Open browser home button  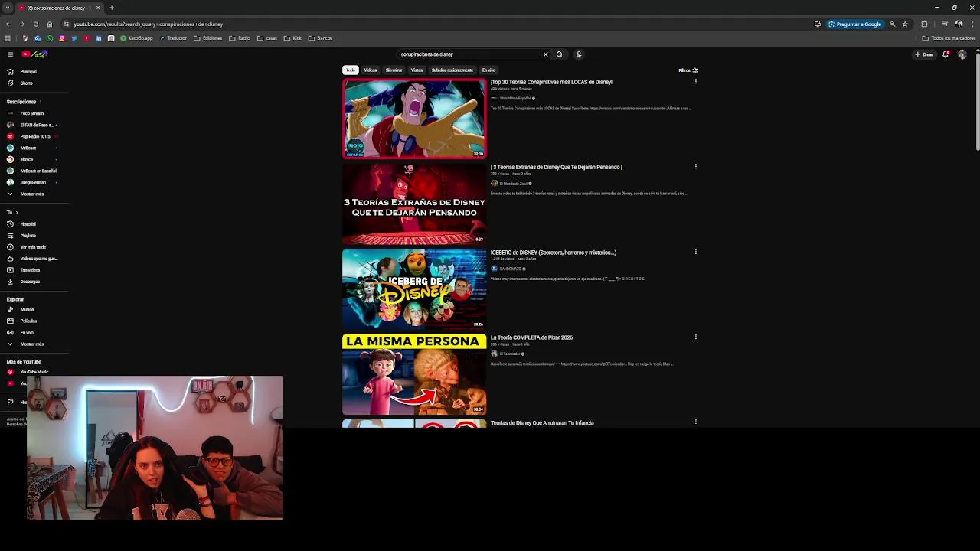[x=50, y=24]
